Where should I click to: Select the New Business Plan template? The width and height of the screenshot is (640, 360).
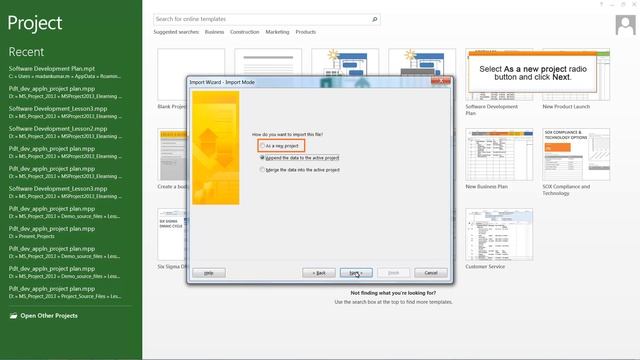tap(499, 154)
